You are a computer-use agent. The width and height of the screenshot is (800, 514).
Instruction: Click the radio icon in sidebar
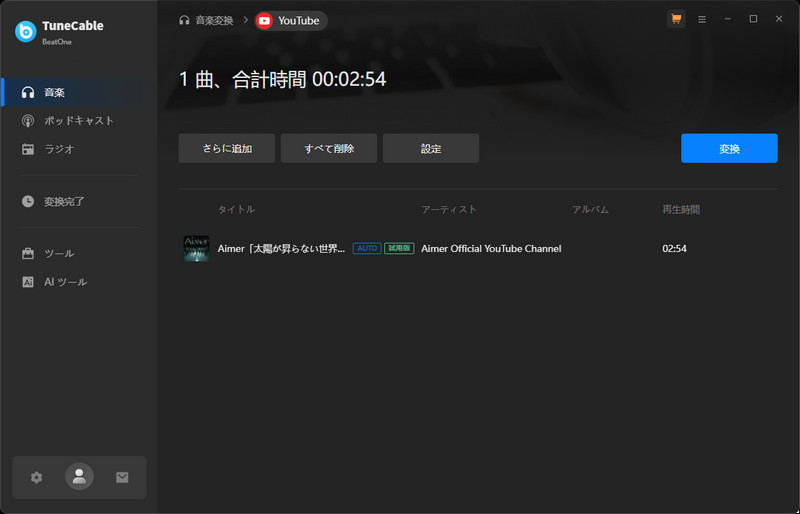click(28, 150)
